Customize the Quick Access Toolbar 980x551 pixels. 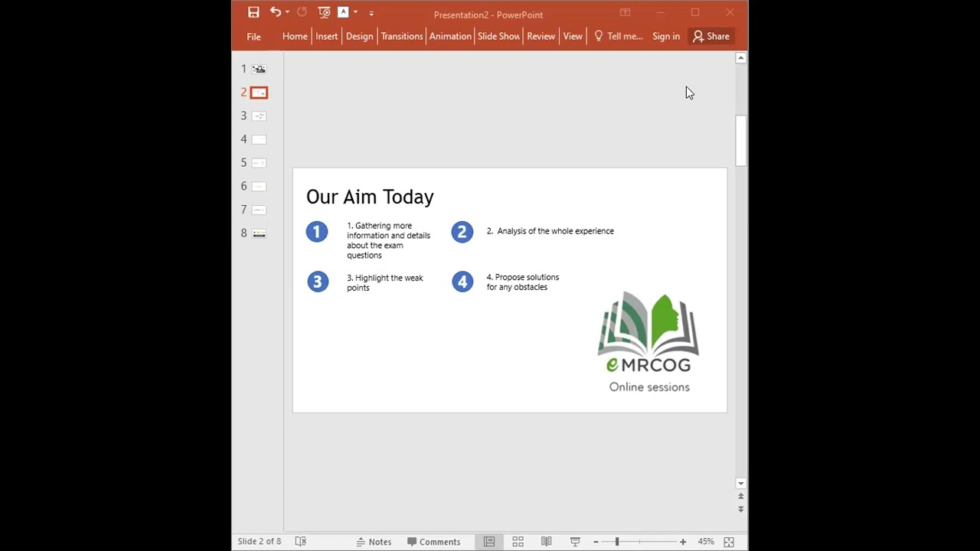[x=371, y=13]
